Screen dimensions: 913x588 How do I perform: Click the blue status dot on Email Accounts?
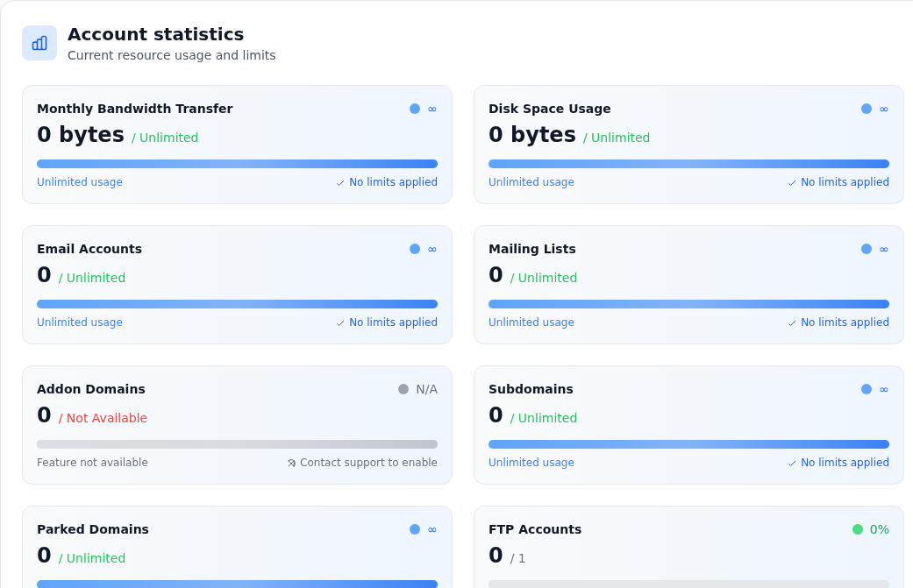[x=415, y=249]
